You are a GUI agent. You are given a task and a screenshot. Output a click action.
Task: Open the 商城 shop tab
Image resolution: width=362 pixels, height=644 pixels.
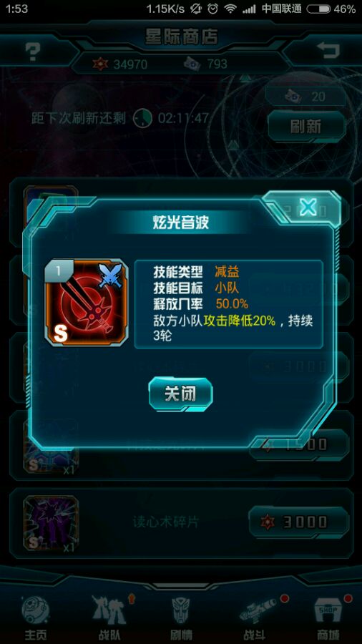tap(328, 618)
